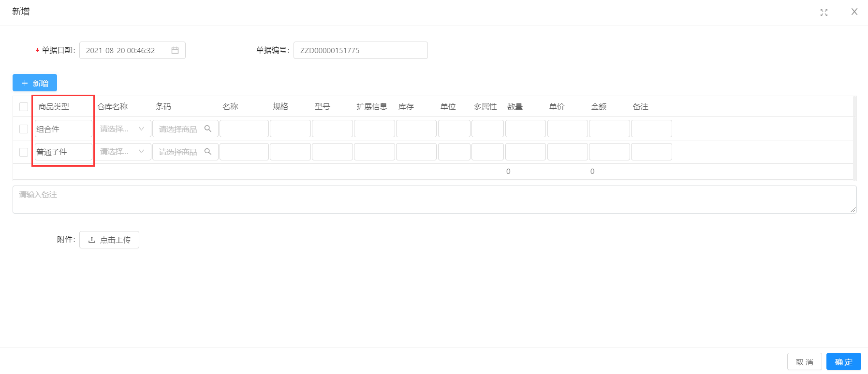Click 库存 input in 普通子件 row
This screenshot has height=374, width=868.
click(416, 152)
